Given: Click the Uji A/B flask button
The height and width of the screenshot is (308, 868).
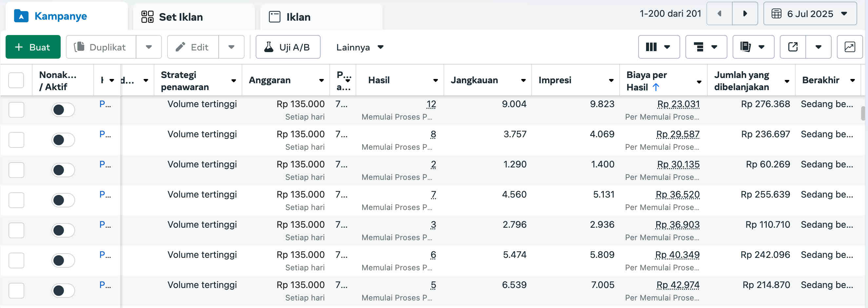Looking at the screenshot, I should point(288,47).
